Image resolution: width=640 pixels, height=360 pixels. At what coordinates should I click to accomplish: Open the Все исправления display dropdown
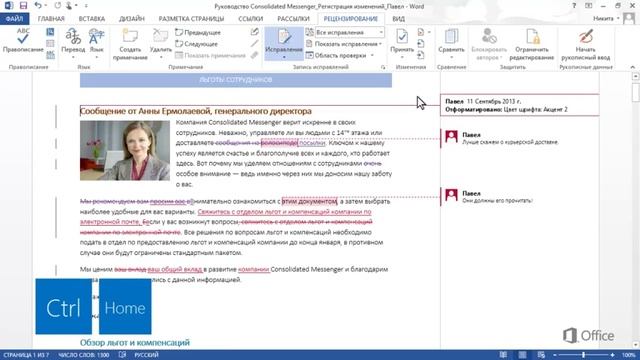pos(349,32)
